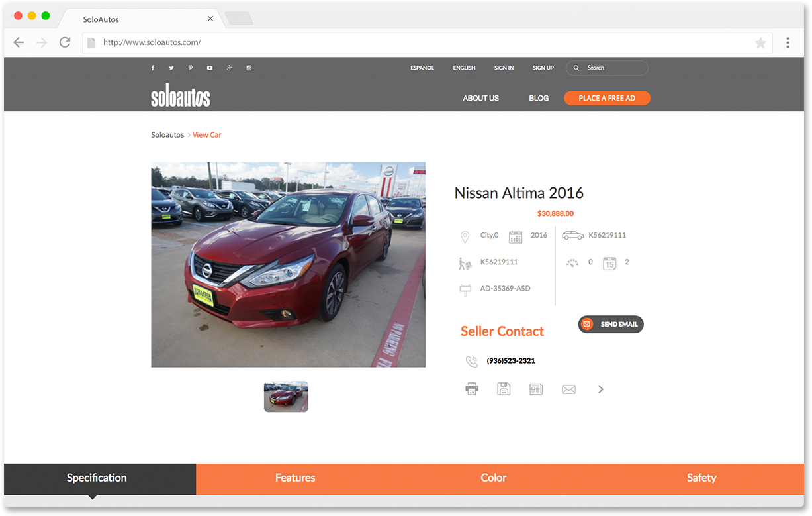This screenshot has width=812, height=516.
Task: Click the search magnifier icon
Action: click(x=576, y=68)
